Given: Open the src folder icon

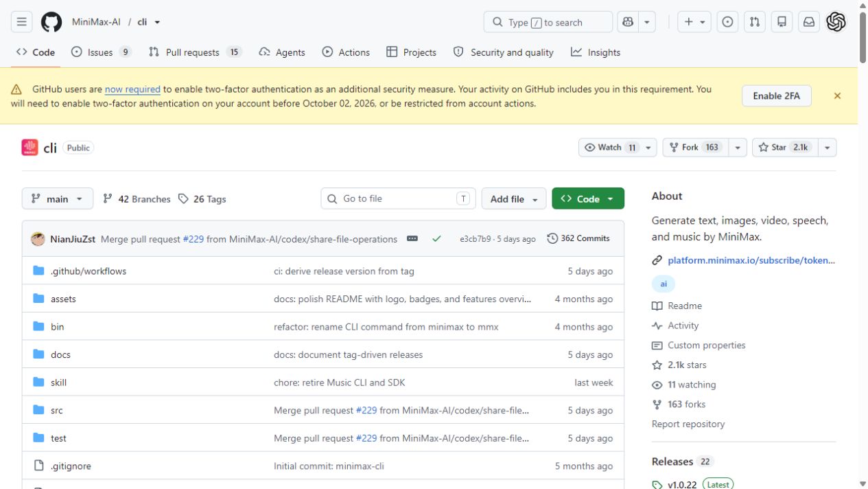Looking at the screenshot, I should [38, 410].
